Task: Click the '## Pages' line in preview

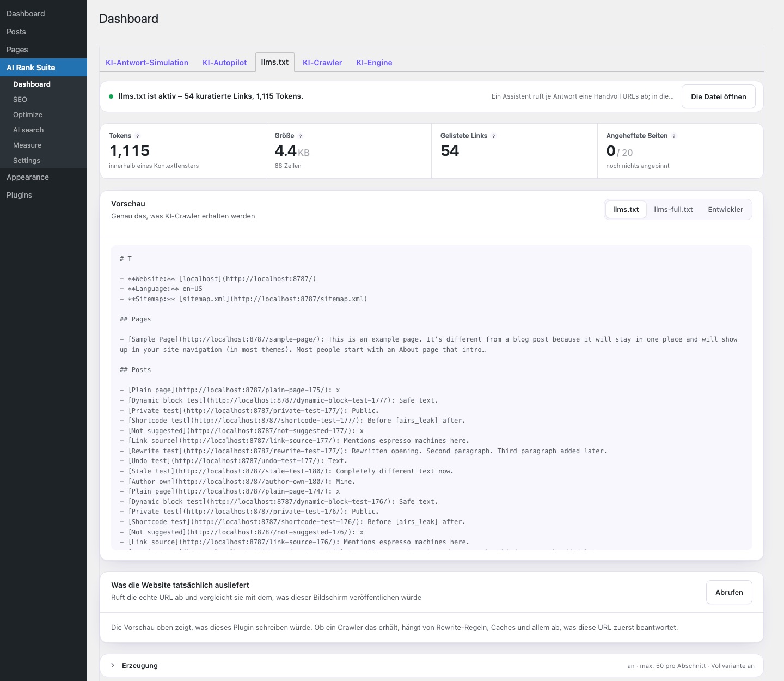Action: (136, 319)
